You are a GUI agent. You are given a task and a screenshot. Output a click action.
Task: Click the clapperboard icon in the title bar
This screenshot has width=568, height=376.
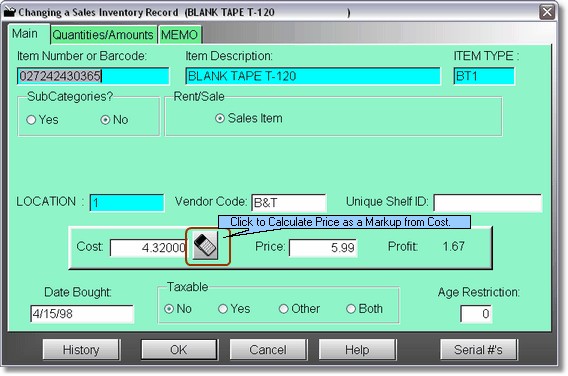point(9,12)
